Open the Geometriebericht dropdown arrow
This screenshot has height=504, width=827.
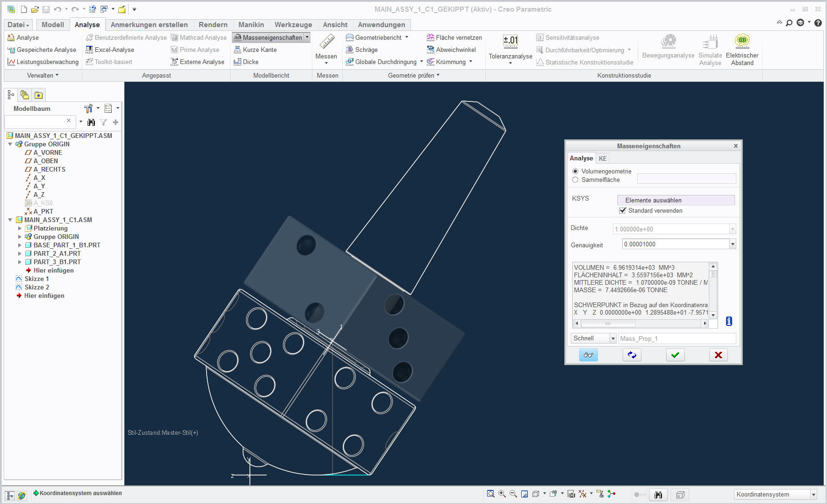[407, 37]
